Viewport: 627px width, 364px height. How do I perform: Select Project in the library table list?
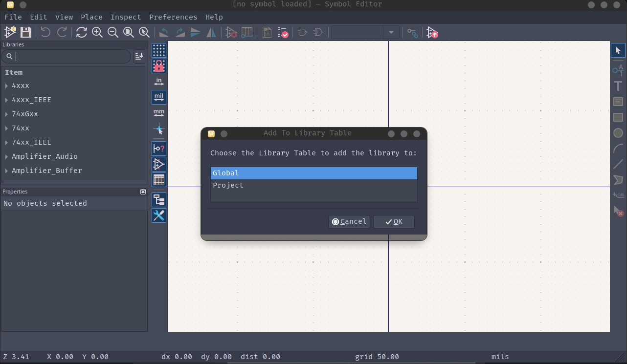click(228, 185)
